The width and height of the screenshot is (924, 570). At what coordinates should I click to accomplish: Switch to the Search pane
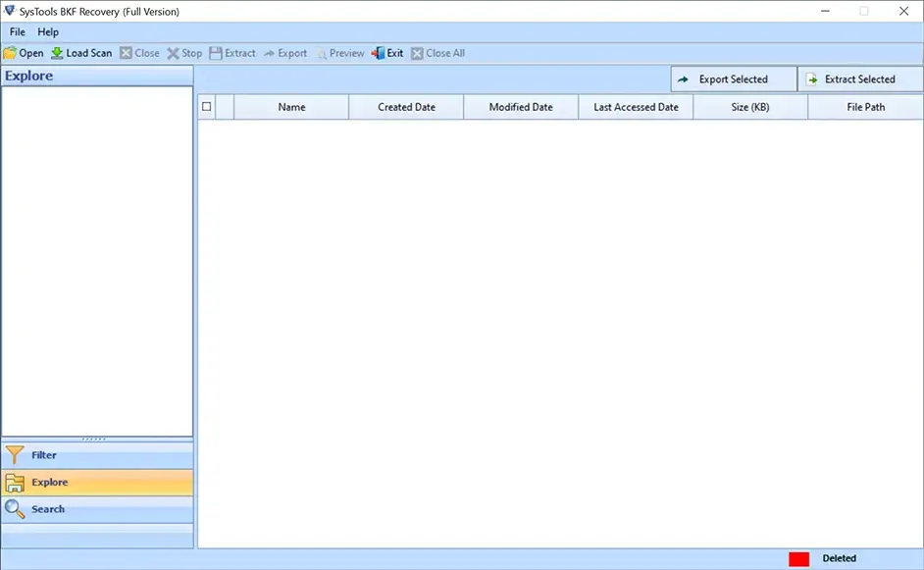click(x=97, y=509)
